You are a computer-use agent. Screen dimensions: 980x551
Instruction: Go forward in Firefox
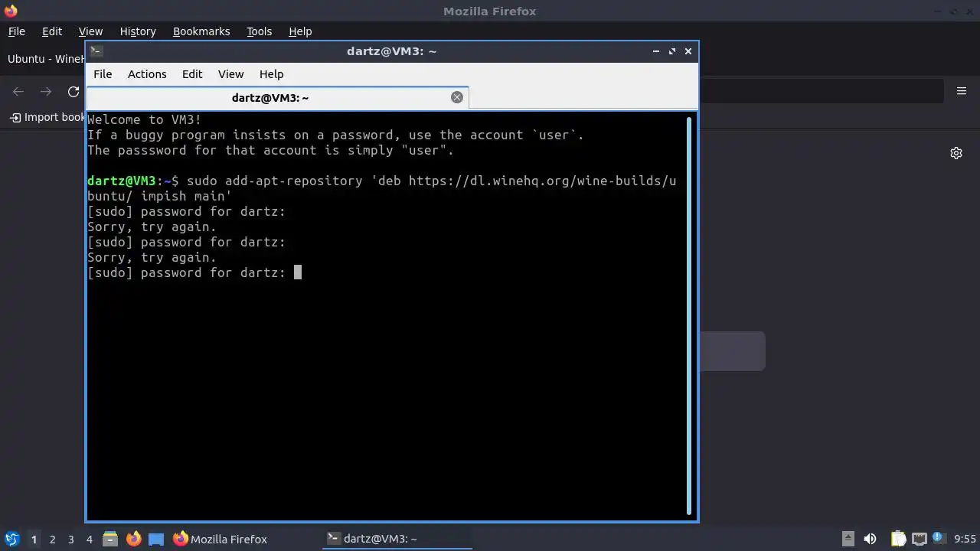[46, 92]
